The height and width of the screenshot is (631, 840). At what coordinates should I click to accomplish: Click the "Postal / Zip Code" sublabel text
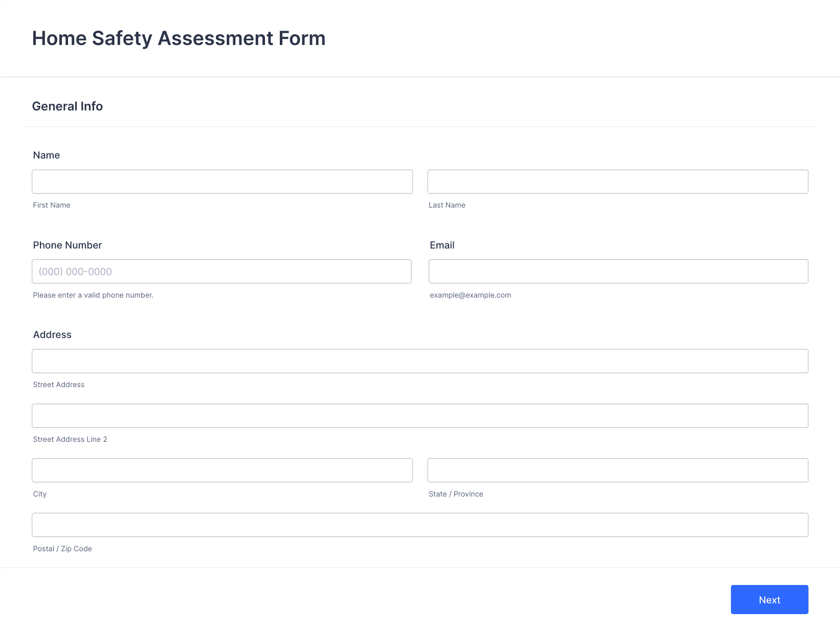[x=62, y=549]
